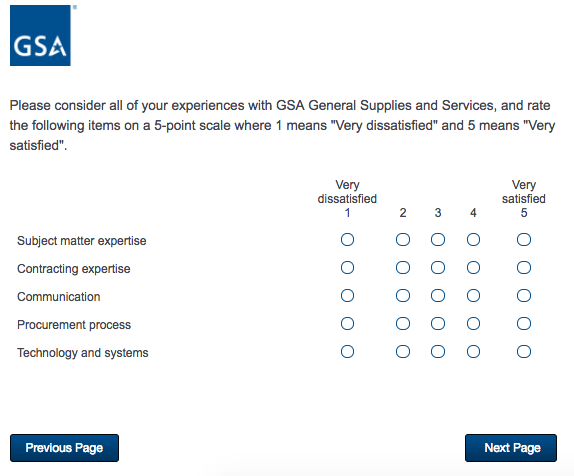Choose 2 for Communication

pyautogui.click(x=403, y=295)
